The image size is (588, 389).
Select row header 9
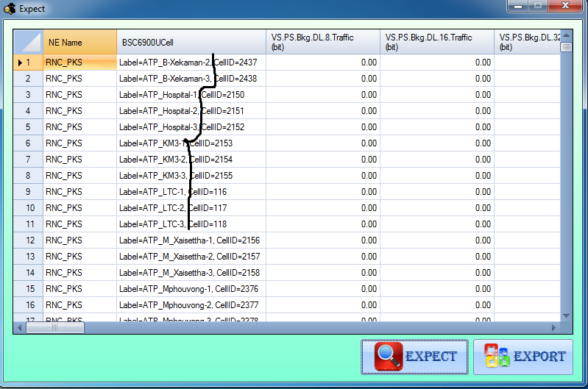29,192
